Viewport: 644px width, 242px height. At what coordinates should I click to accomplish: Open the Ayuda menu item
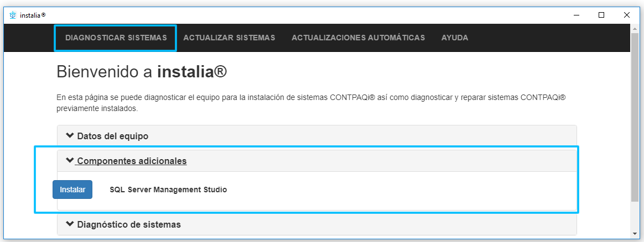point(455,38)
